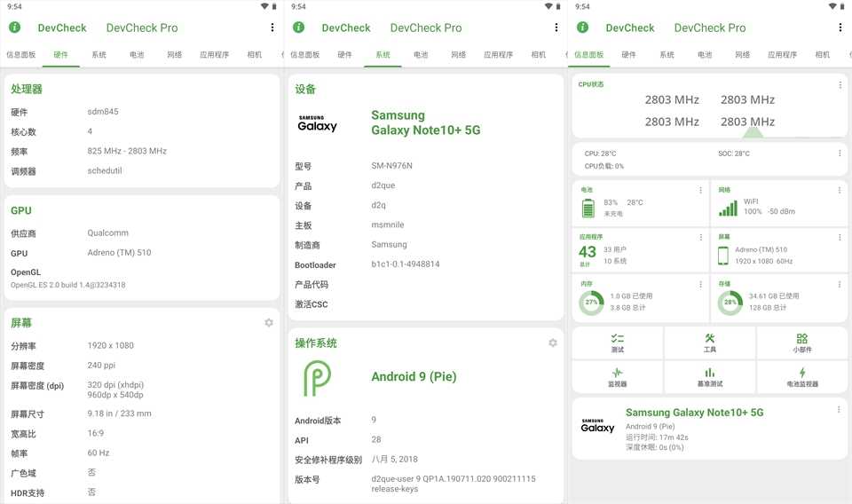Image resolution: width=852 pixels, height=504 pixels.
Task: Open the Samsung Galaxy Note10+ 5G dashboard card
Action: [709, 429]
